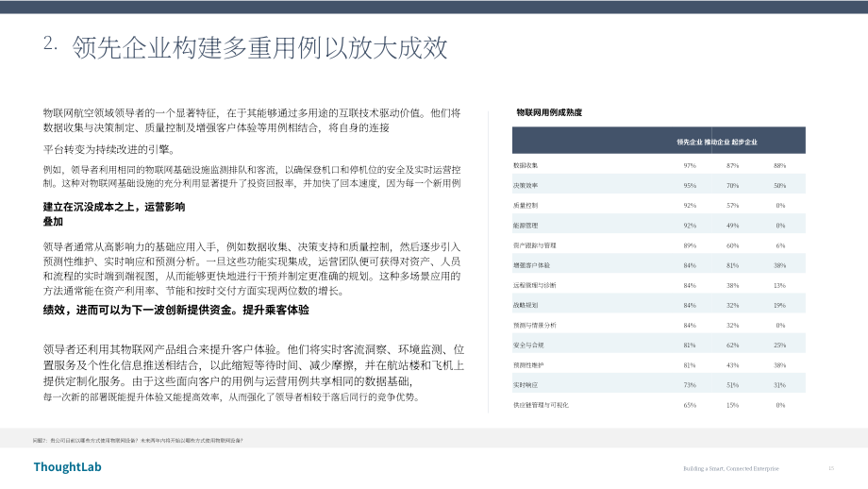The width and height of the screenshot is (868, 489).
Task: Click the section number '2.' beside the title
Action: 50,43
